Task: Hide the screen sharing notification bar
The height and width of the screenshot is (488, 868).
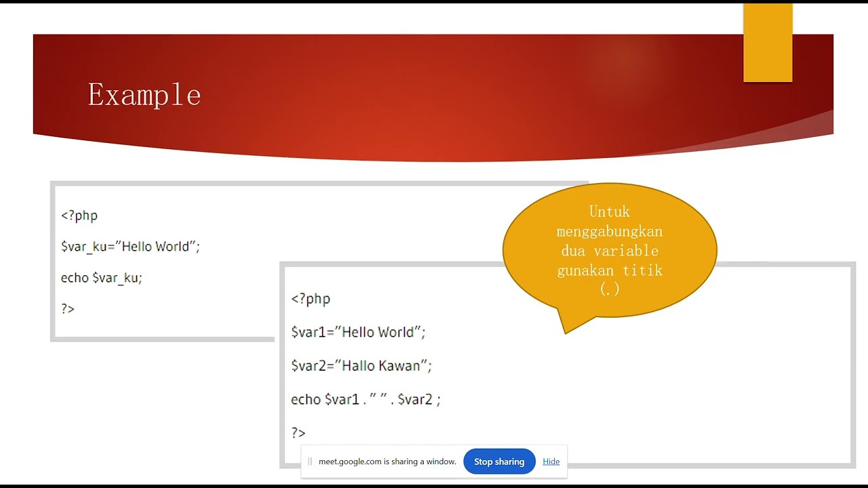Action: click(551, 462)
